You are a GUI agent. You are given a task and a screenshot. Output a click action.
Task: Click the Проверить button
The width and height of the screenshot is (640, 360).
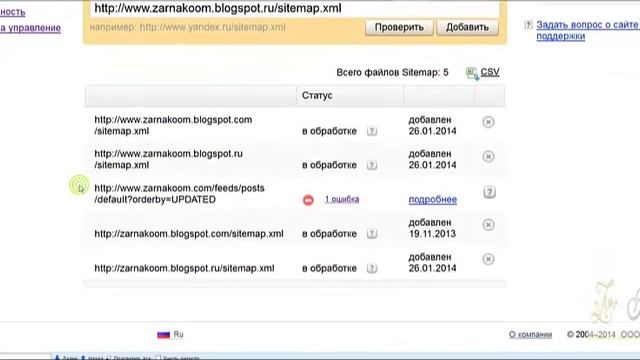coord(399,27)
